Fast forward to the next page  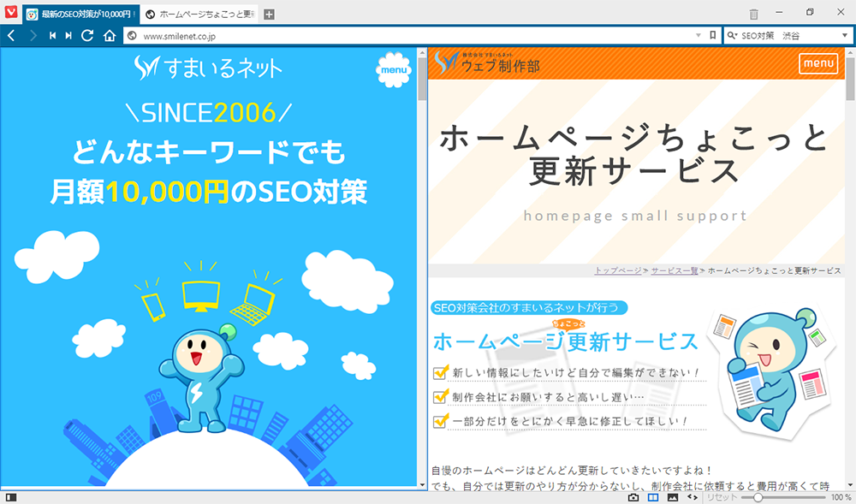click(68, 35)
